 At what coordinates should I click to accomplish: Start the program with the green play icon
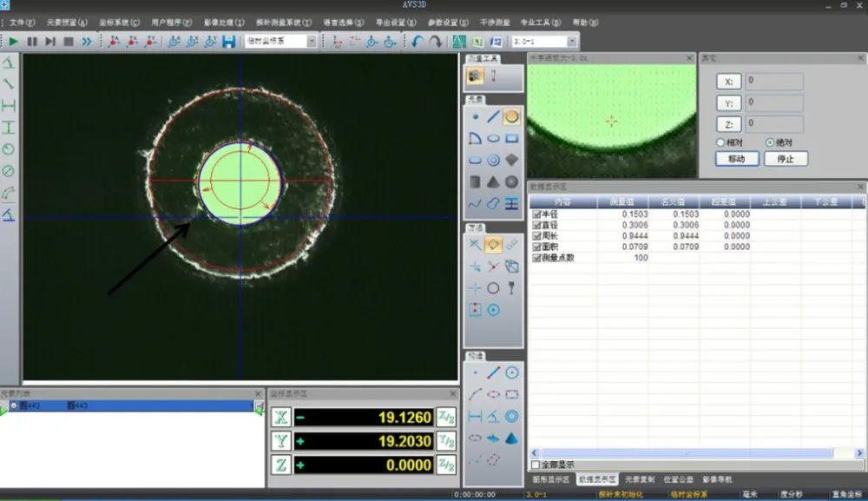[14, 42]
